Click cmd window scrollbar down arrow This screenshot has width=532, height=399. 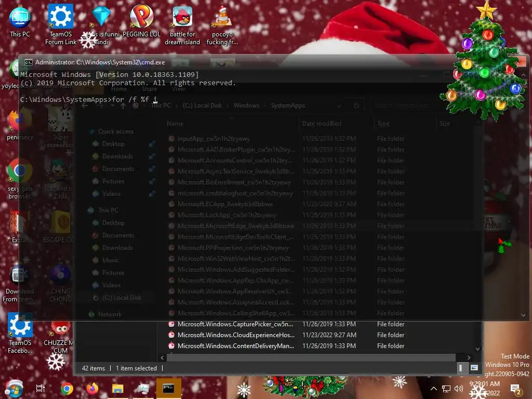tap(524, 315)
